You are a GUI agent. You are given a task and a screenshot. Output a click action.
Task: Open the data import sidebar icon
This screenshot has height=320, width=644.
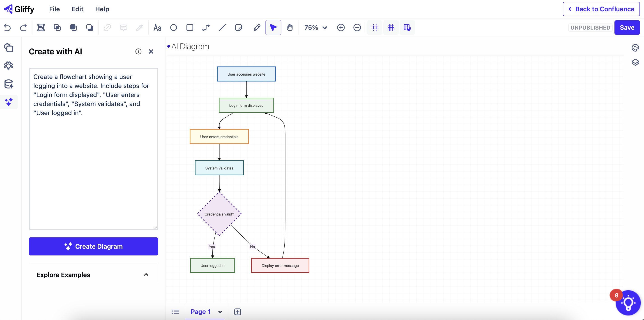tap(9, 84)
